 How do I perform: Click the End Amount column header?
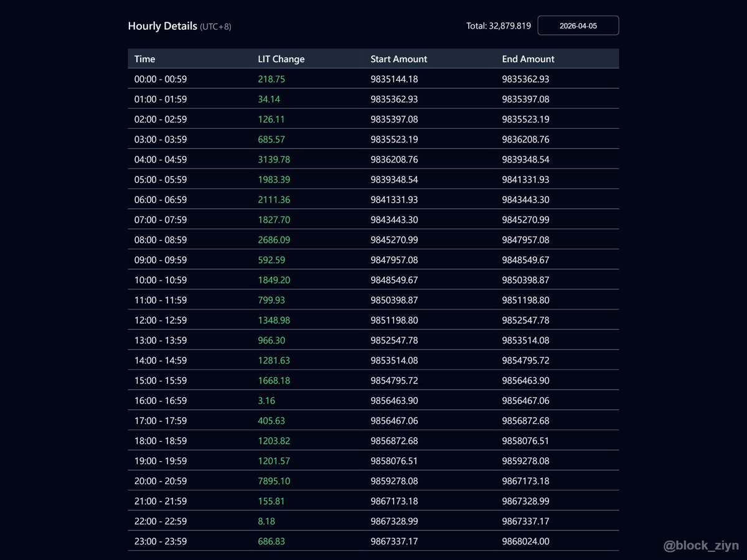(x=529, y=59)
